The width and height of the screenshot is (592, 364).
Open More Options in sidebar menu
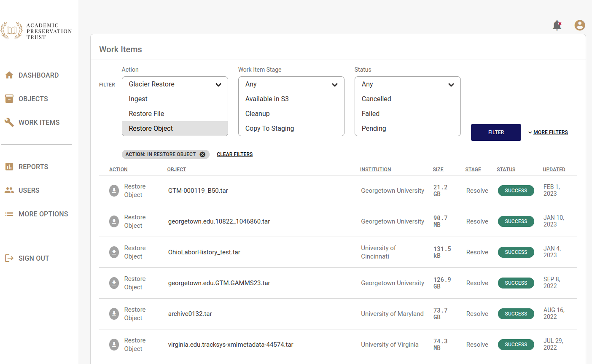[43, 214]
